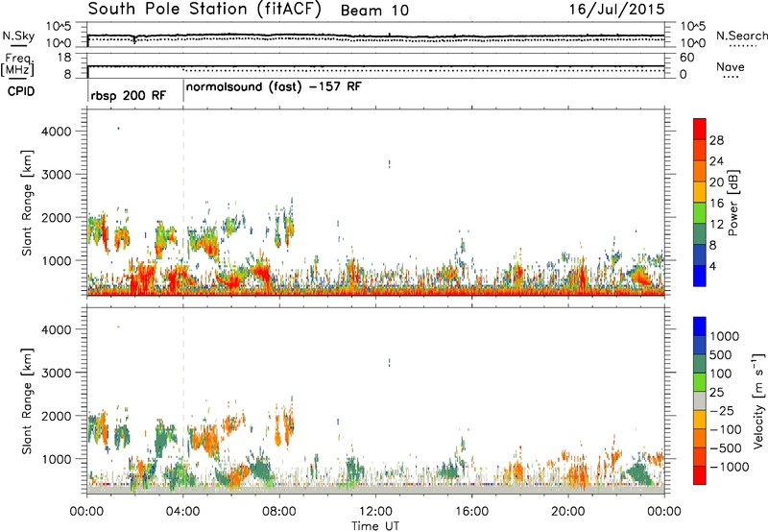Click the '1000' tick on Velocity colorbar
Image resolution: width=768 pixels, height=532 pixels.
point(725,336)
